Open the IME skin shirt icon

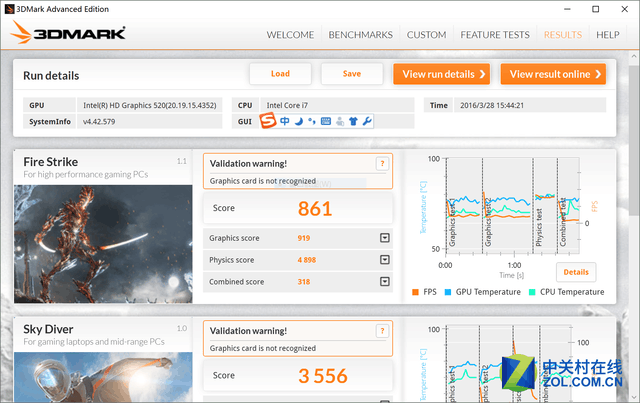coord(353,121)
